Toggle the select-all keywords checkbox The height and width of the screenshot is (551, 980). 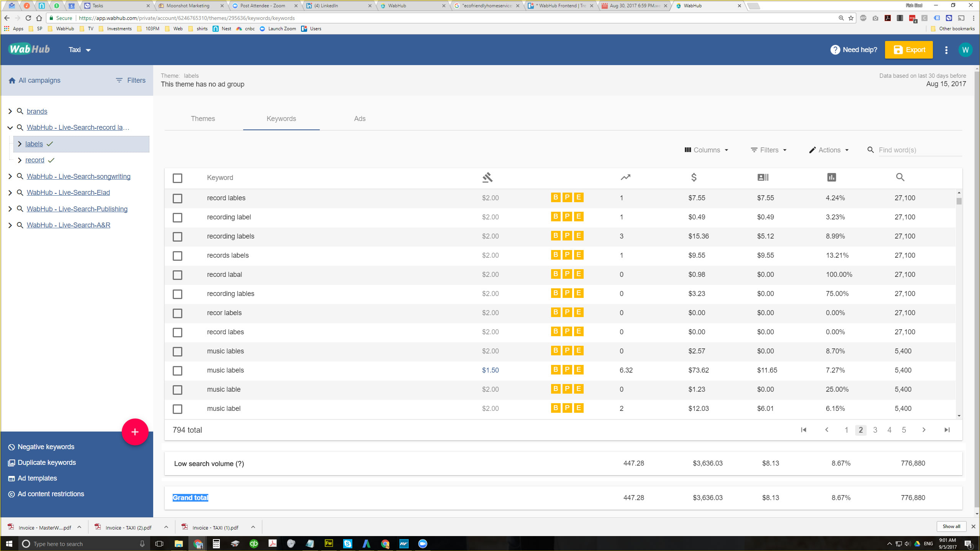point(177,178)
